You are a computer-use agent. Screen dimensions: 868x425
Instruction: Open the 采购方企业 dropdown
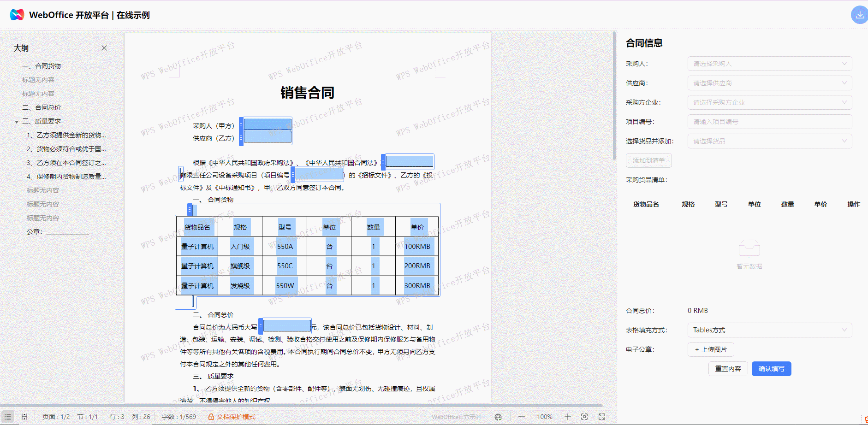point(769,102)
